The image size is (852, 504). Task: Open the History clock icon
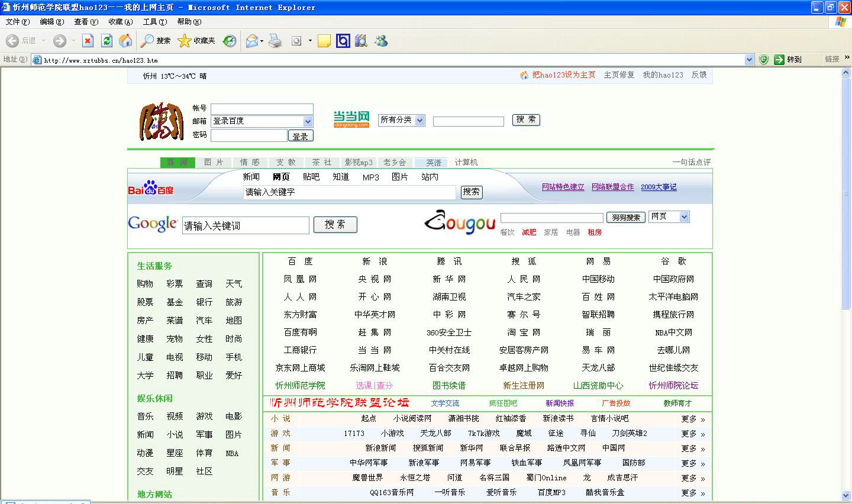coord(230,41)
